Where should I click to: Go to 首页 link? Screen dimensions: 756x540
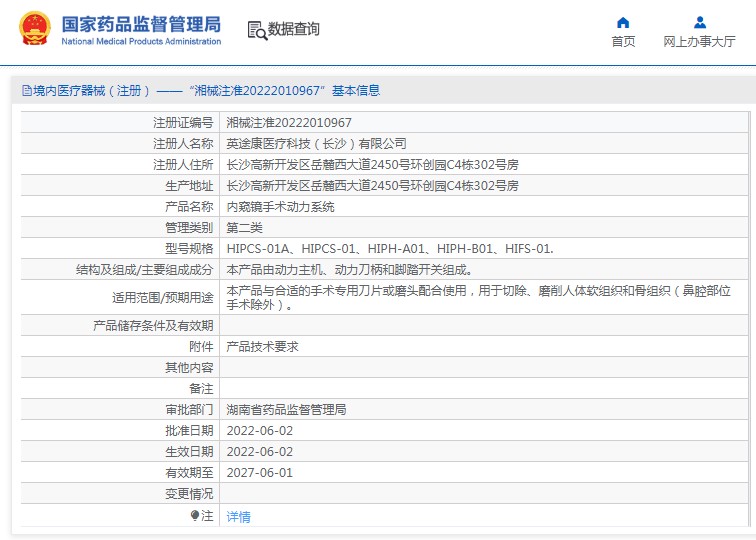pyautogui.click(x=623, y=41)
